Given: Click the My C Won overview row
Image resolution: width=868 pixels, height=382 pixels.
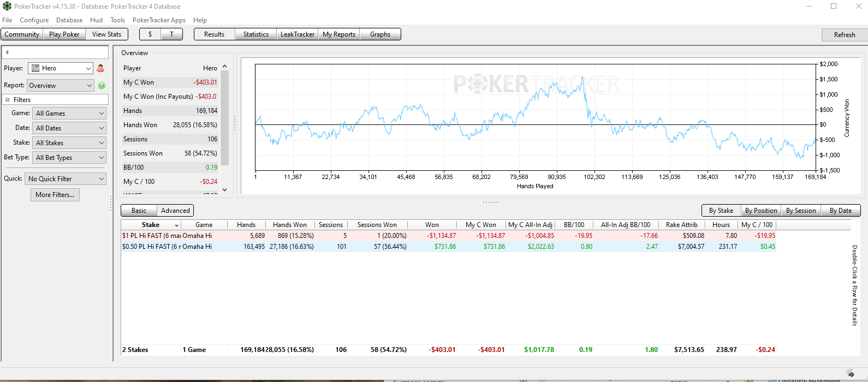Looking at the screenshot, I should coord(170,82).
